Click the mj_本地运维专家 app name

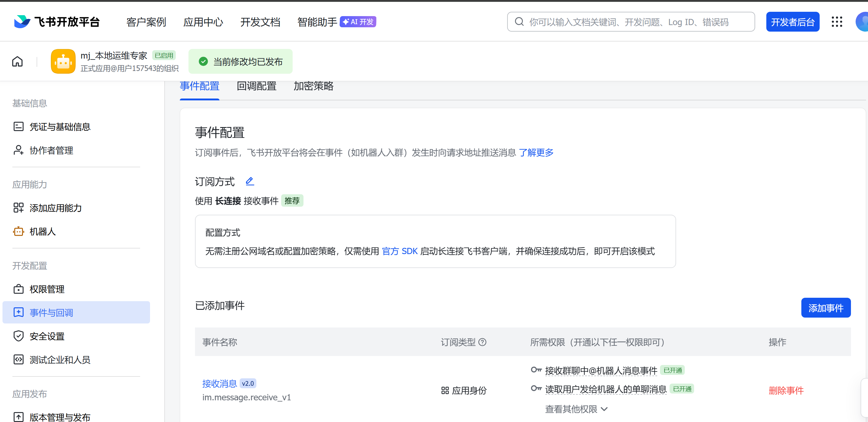[113, 55]
